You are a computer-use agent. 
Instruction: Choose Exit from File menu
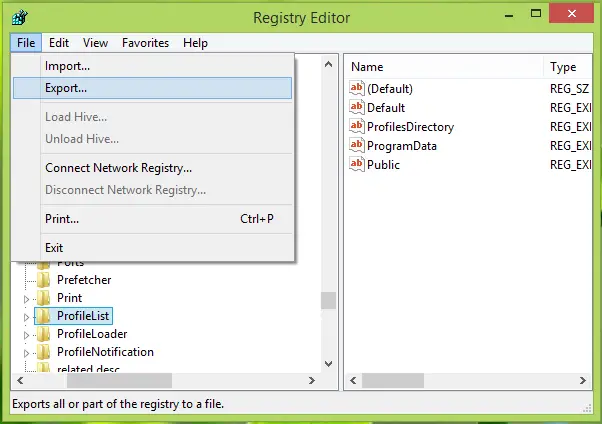(152, 248)
